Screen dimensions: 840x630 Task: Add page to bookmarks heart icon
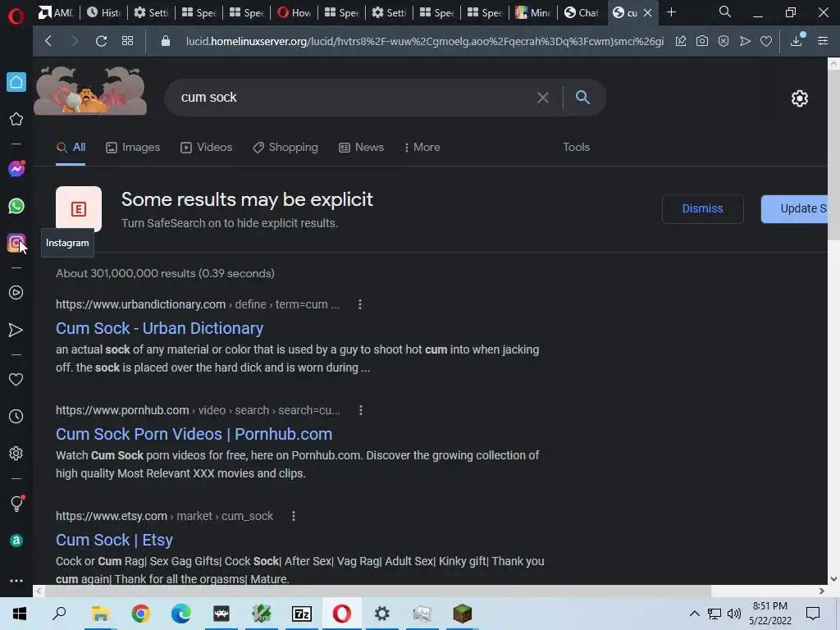[766, 41]
